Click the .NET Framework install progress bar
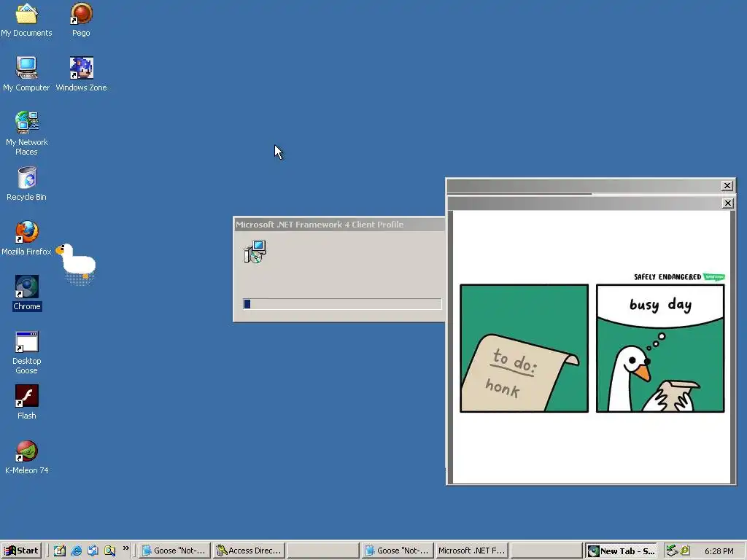 [x=343, y=304]
